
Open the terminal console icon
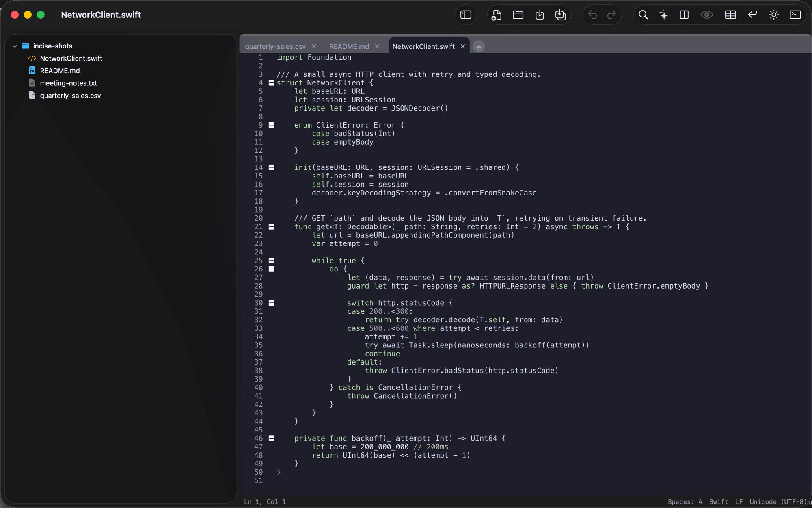[x=795, y=15]
